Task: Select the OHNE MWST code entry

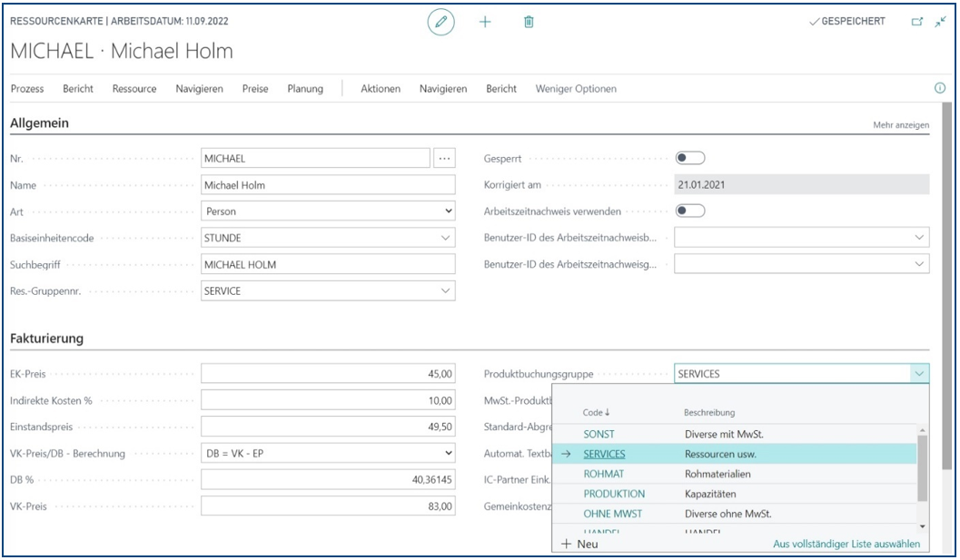Action: point(613,514)
